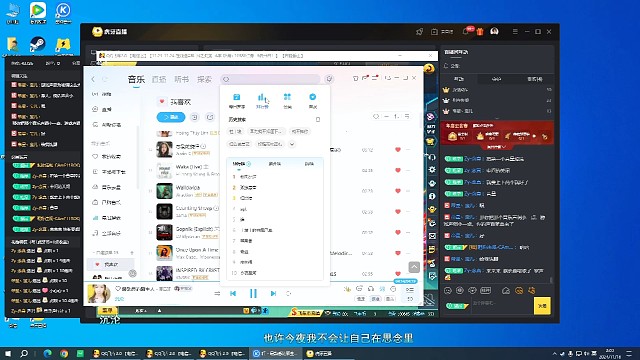Clear search history with the trash icon
Screen dimensions: 640x360
(x=318, y=120)
